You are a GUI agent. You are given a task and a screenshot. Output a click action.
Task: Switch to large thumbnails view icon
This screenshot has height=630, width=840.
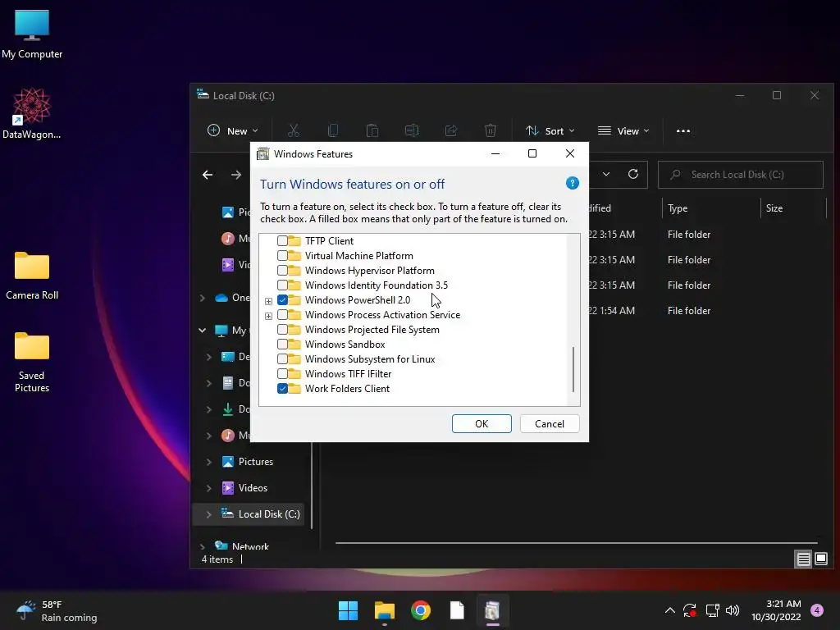820,559
